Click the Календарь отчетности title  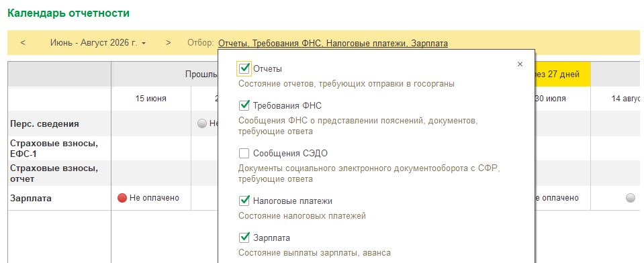[x=68, y=13]
